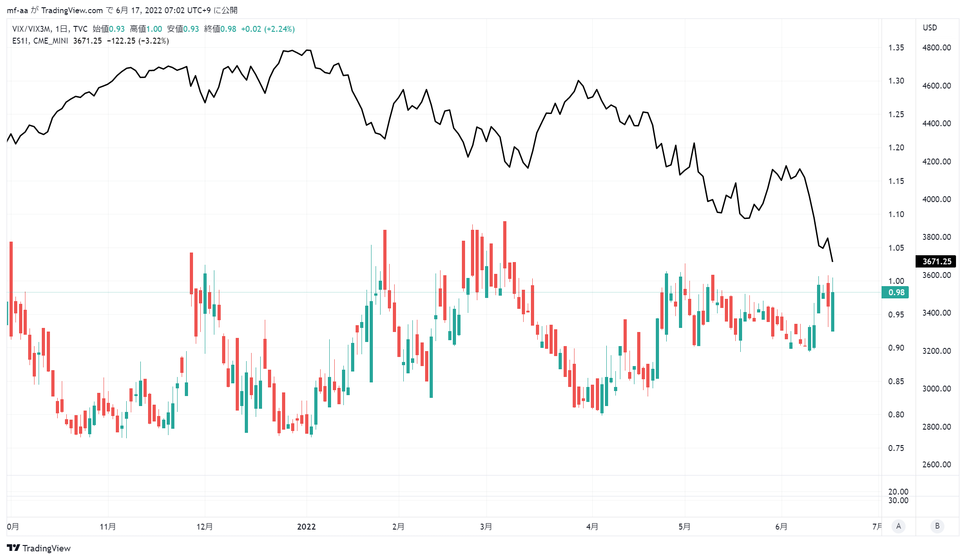Toggle the B scale button
966x560 pixels.
[x=937, y=526]
